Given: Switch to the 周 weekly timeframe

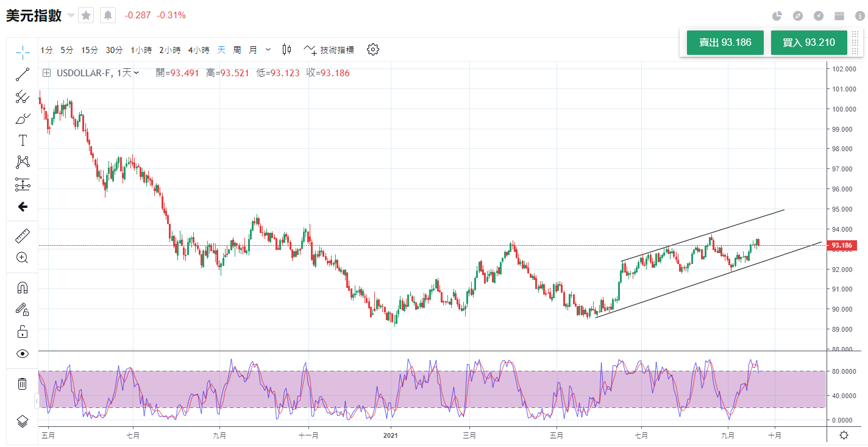Looking at the screenshot, I should [x=237, y=50].
